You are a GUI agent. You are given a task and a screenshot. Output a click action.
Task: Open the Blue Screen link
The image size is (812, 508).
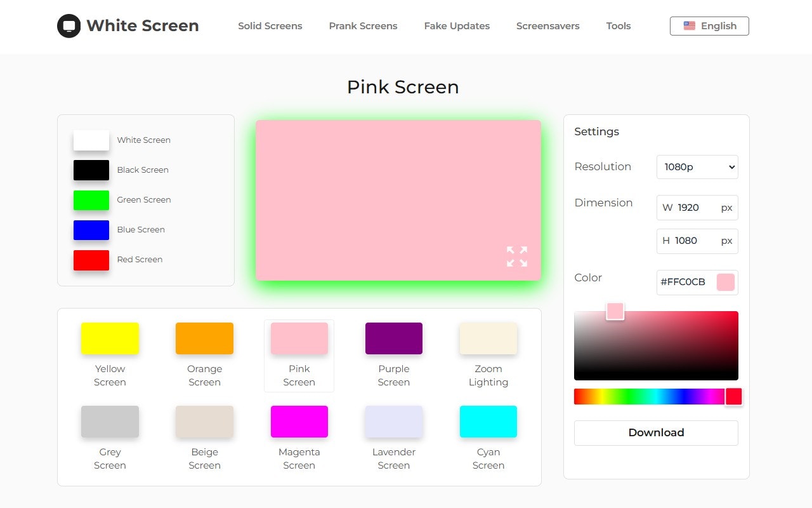141,230
